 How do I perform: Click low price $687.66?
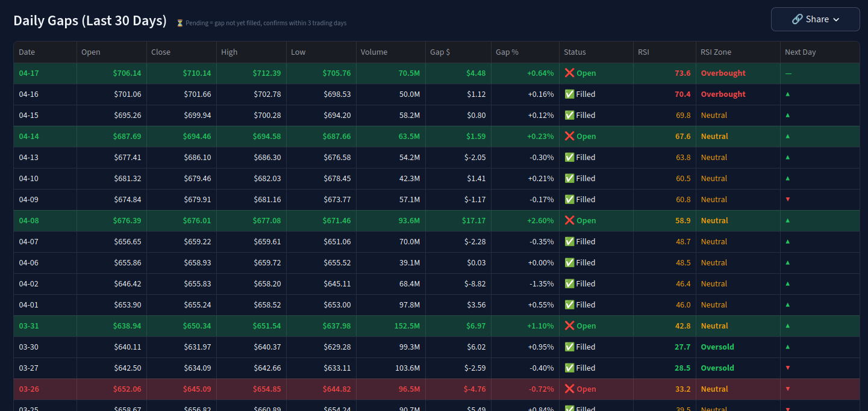(x=337, y=136)
